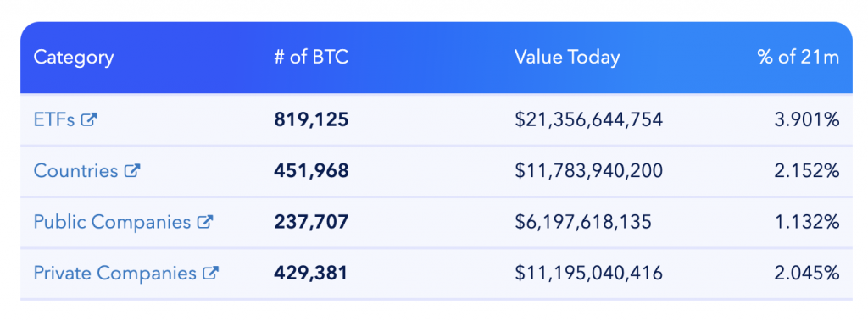Image resolution: width=868 pixels, height=321 pixels.
Task: Select the $11,783,940,200 value cell
Action: pyautogui.click(x=588, y=170)
